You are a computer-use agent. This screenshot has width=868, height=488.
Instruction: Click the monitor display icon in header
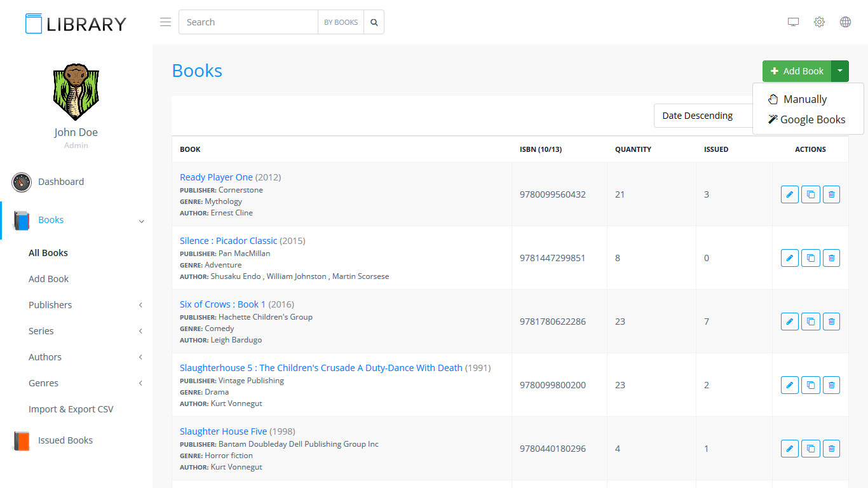(793, 22)
